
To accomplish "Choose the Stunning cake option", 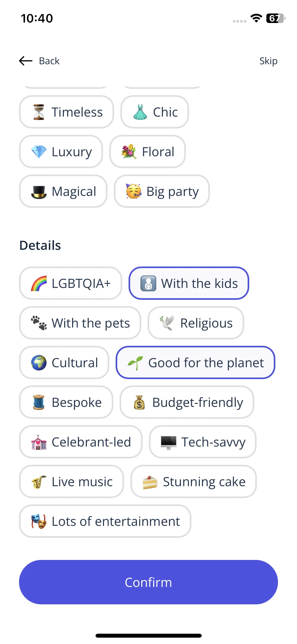I will pos(194,481).
